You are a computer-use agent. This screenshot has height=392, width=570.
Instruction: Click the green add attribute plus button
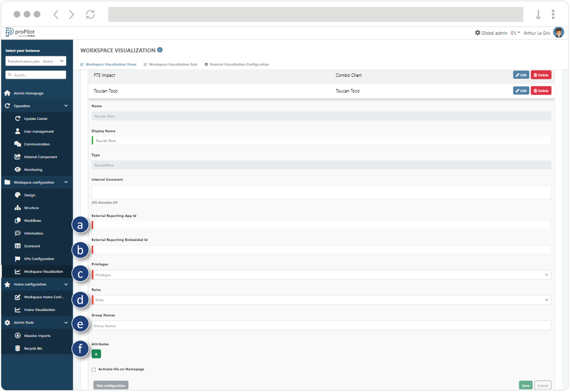pyautogui.click(x=96, y=354)
